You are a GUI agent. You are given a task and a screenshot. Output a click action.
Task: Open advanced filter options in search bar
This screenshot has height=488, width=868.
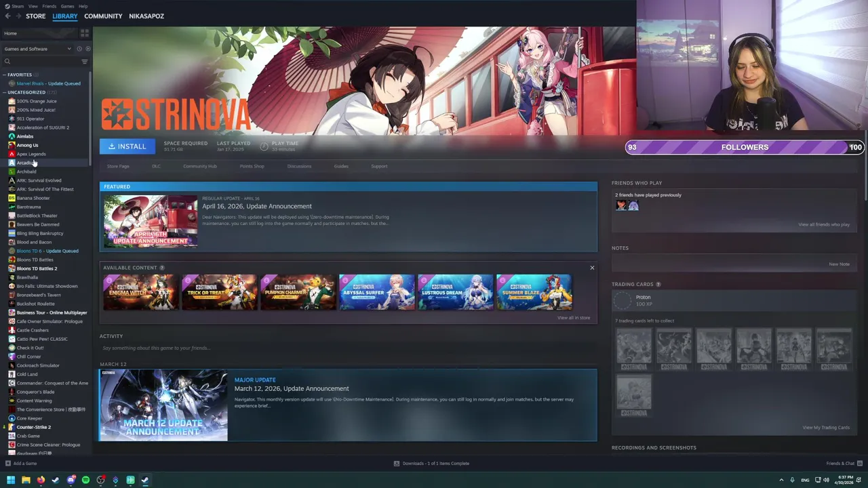click(x=85, y=62)
